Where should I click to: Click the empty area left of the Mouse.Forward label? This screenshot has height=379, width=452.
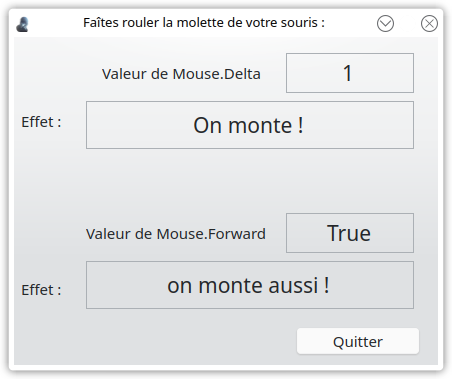point(49,233)
